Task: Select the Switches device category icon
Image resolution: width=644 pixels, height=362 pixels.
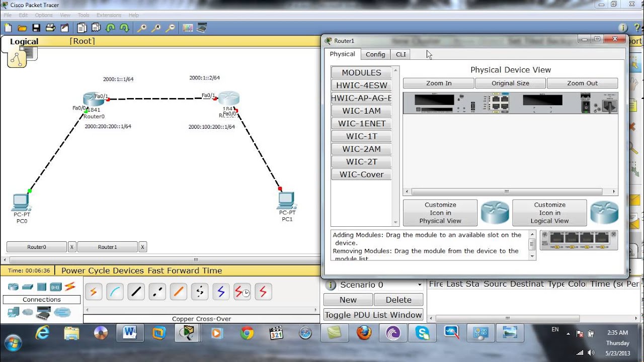Action: [28, 287]
